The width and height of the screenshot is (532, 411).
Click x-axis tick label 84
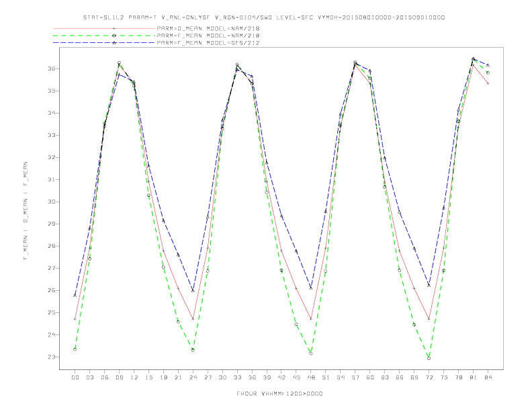coord(488,377)
